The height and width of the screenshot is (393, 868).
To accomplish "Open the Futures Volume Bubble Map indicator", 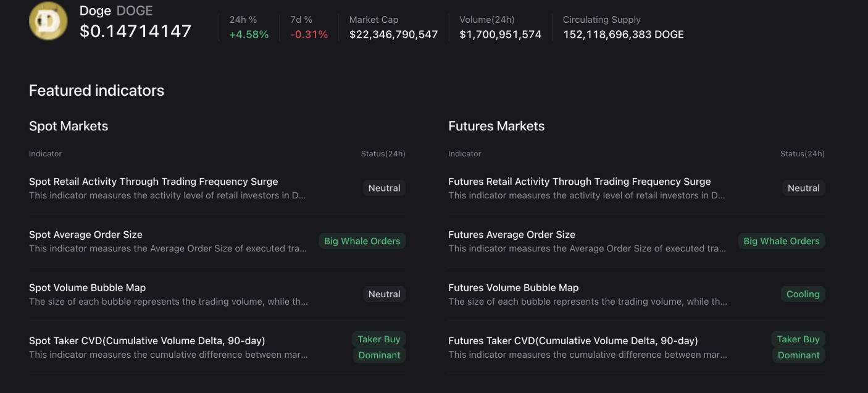I will 514,288.
